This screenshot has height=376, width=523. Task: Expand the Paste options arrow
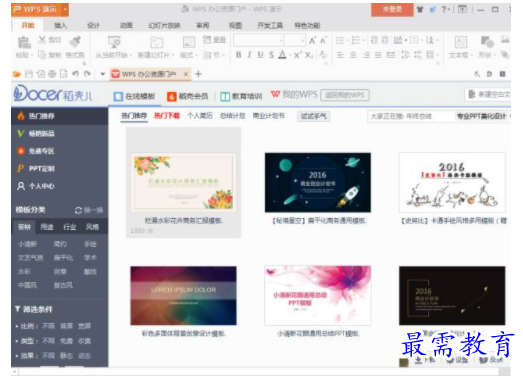tap(32, 55)
